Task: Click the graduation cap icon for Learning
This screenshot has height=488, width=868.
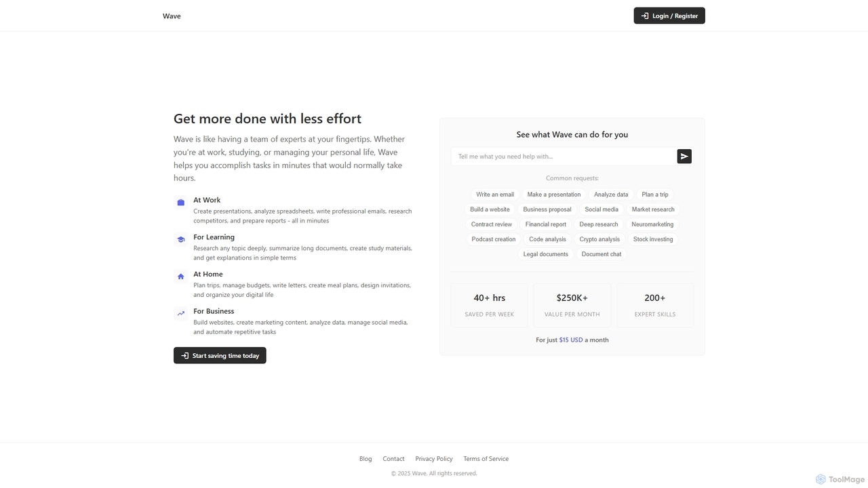Action: (181, 239)
